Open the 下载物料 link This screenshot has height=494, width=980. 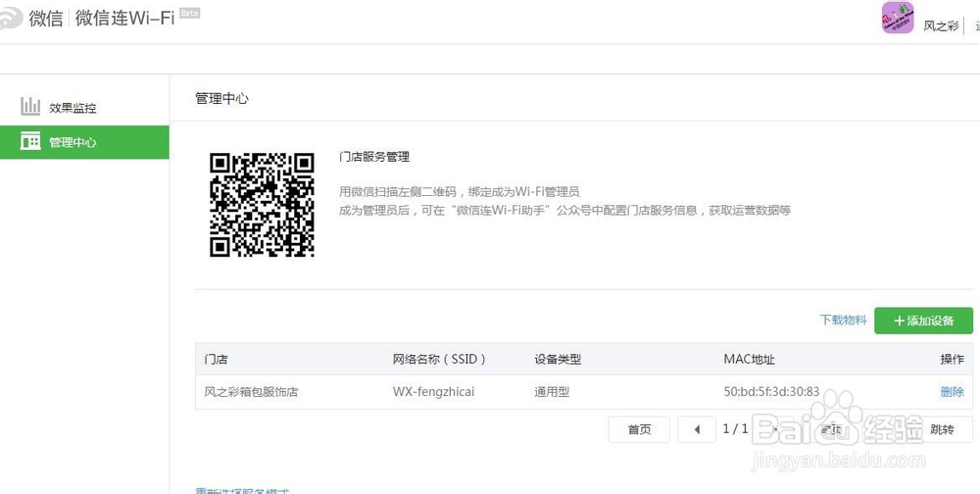pos(843,320)
